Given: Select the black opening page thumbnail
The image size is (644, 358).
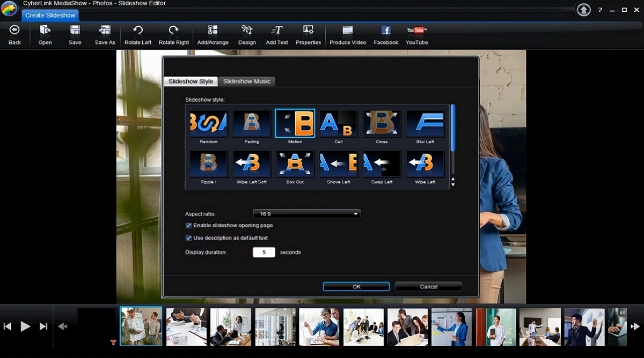Looking at the screenshot, I should pos(97,326).
